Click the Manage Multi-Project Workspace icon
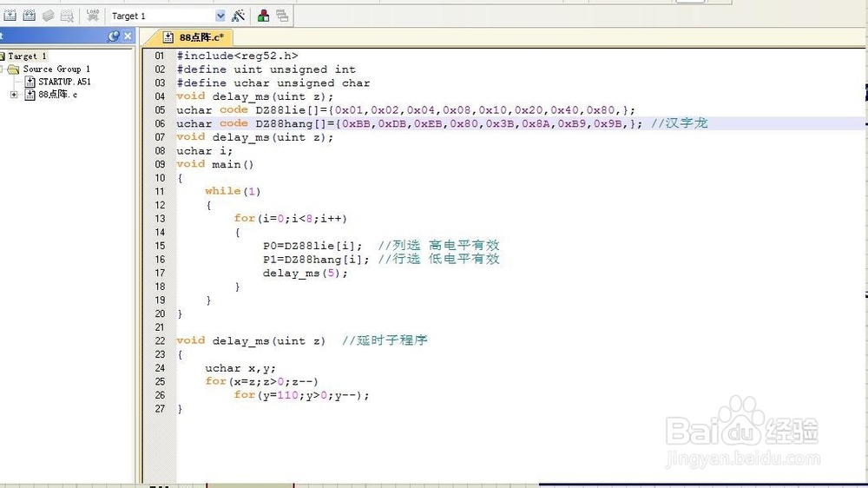This screenshot has height=488, width=868. [282, 16]
